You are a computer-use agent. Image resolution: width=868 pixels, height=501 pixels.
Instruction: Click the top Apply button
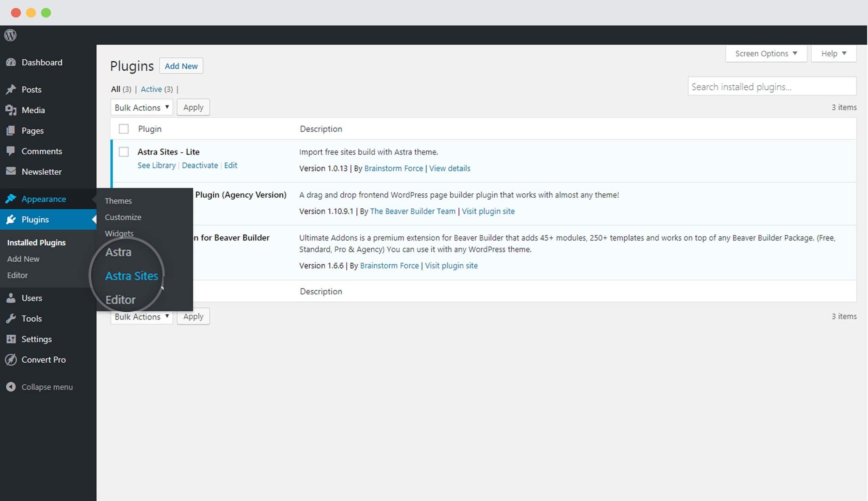click(193, 107)
